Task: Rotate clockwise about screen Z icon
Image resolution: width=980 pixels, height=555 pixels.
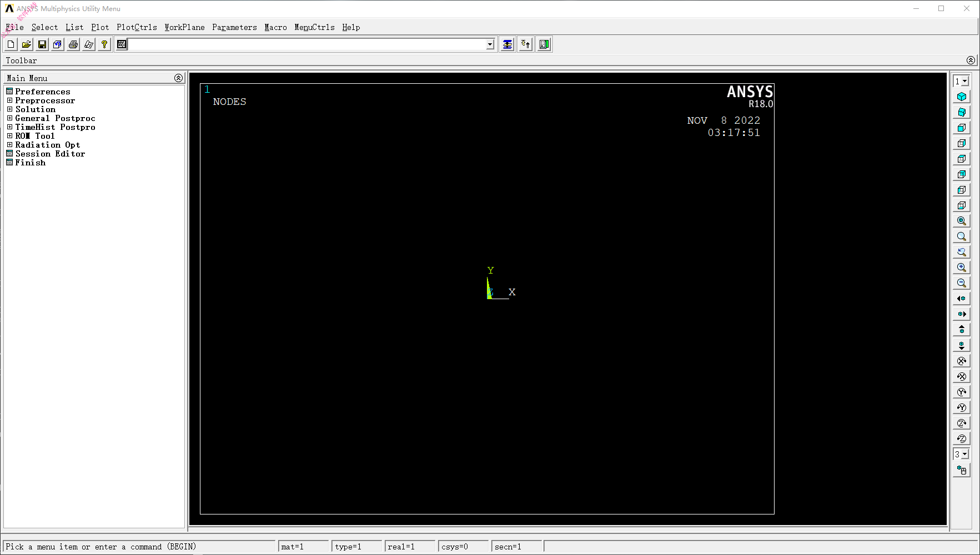Action: click(x=962, y=423)
